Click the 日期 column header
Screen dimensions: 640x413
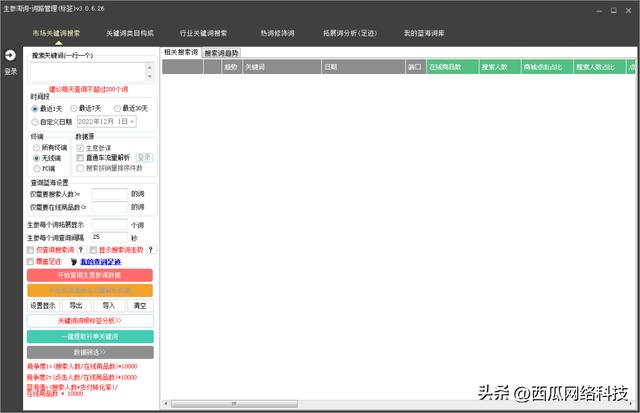click(x=363, y=67)
